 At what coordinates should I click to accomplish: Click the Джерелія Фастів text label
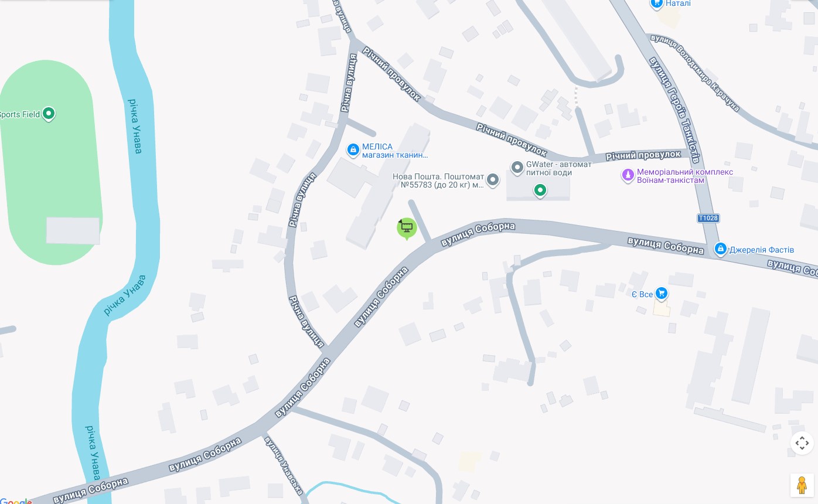click(762, 250)
